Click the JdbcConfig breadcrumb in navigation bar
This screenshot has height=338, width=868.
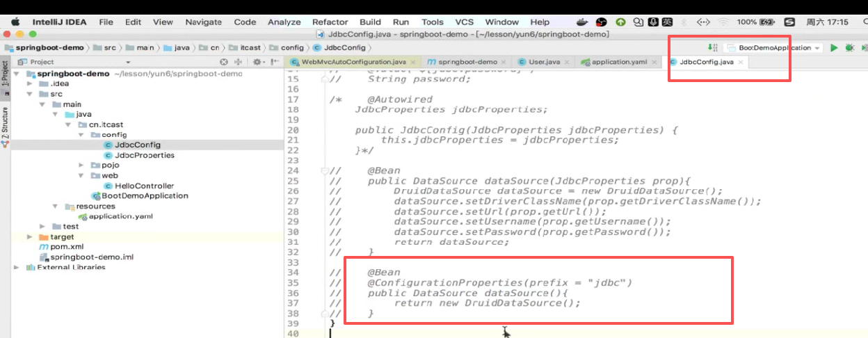[339, 48]
